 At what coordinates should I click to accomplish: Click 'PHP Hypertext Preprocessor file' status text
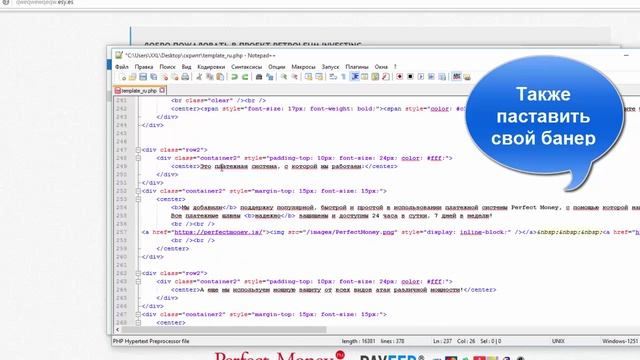(x=151, y=341)
